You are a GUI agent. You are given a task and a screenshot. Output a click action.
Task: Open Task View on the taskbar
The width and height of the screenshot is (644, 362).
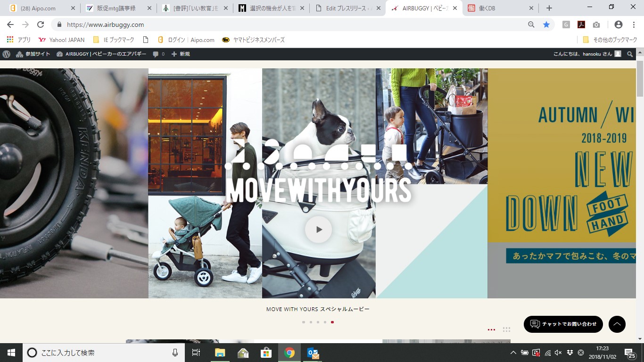coord(196,353)
